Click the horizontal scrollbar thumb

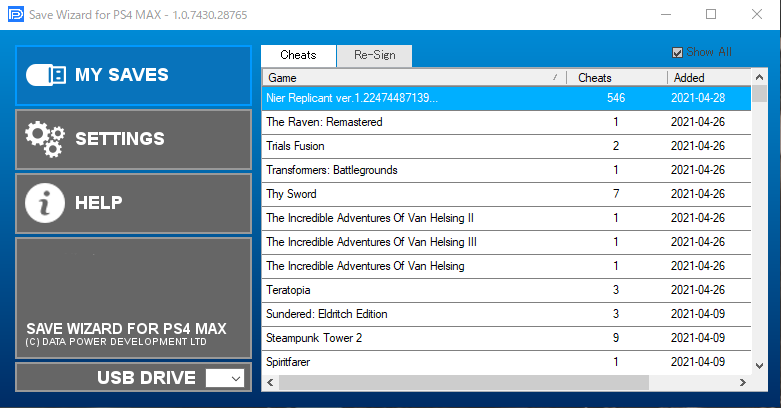pos(464,383)
